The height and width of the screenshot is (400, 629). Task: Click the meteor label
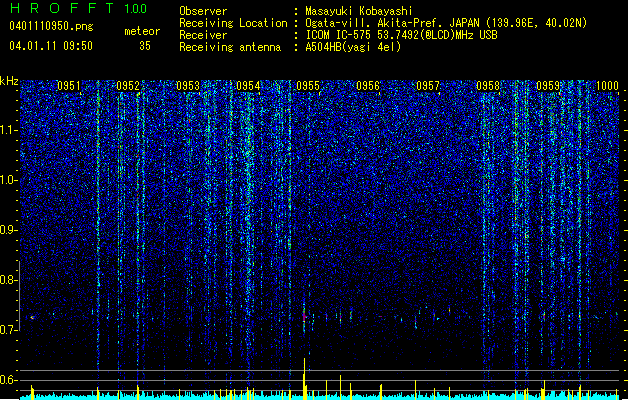142,31
